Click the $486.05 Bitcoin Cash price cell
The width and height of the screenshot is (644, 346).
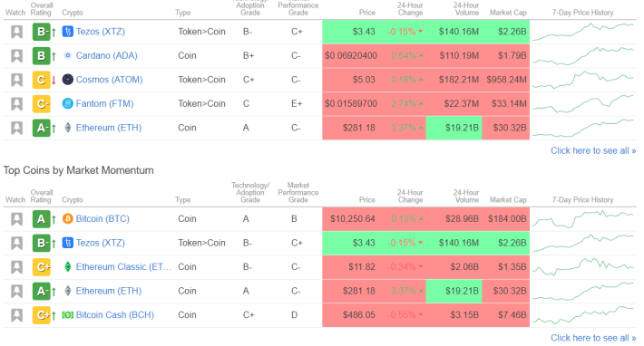tap(359, 315)
